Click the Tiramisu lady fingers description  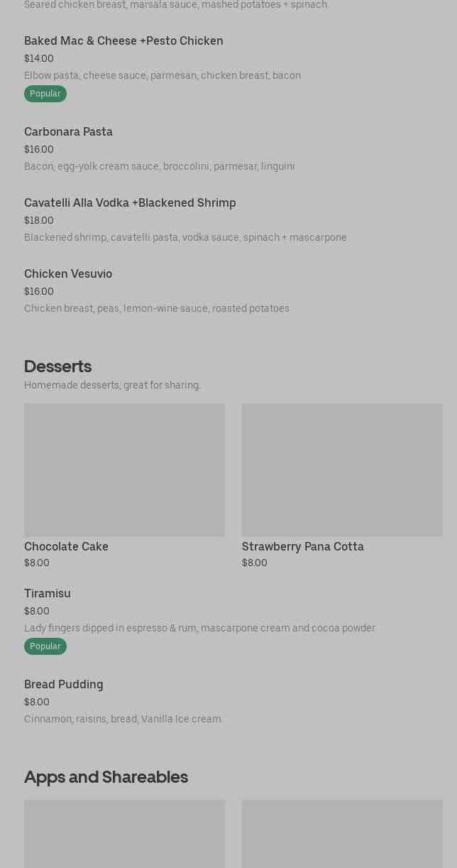point(200,628)
